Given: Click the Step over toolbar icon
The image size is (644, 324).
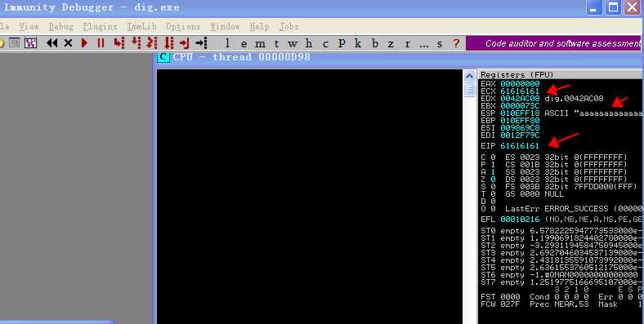Looking at the screenshot, I should tap(136, 42).
